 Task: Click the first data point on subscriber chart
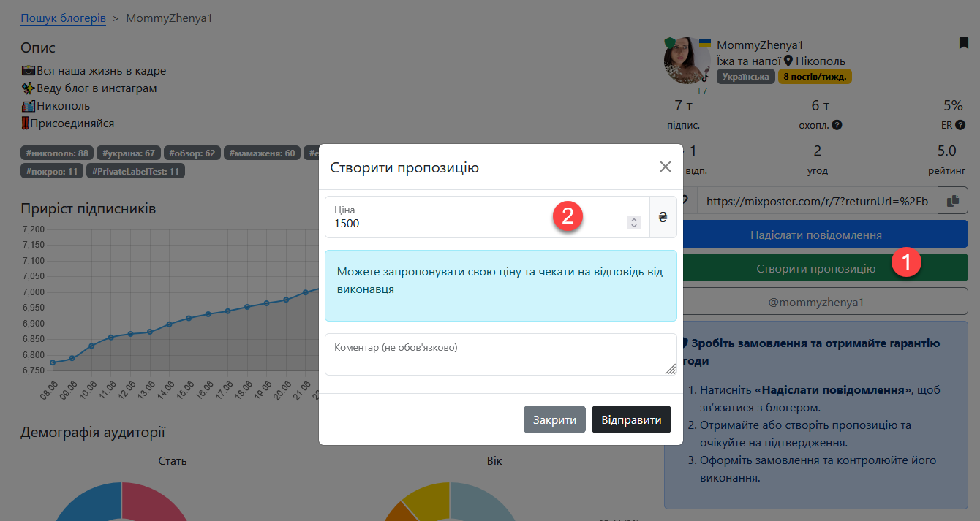pos(53,362)
